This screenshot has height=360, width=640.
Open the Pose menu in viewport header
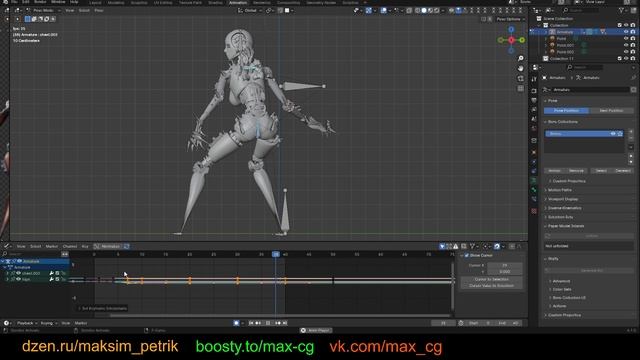[99, 11]
